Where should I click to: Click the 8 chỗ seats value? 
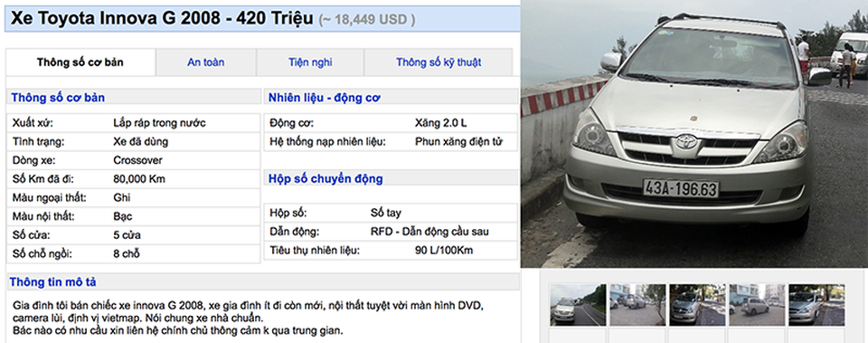click(x=127, y=254)
